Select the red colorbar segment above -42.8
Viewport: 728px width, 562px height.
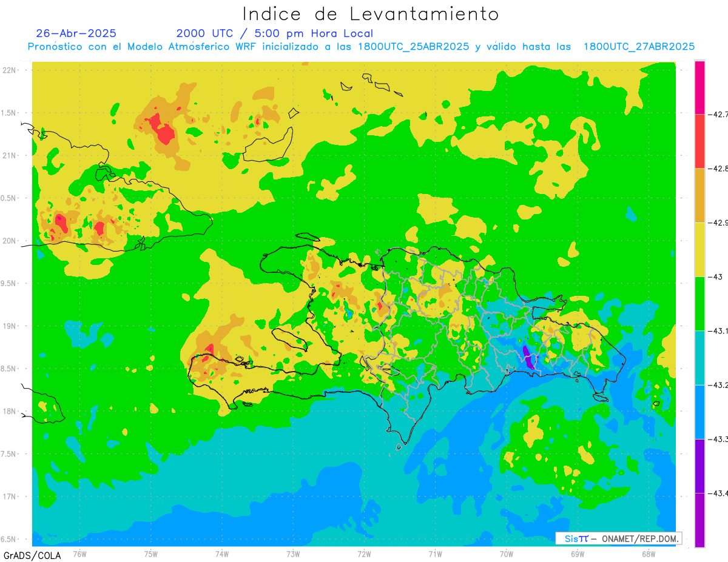699,141
